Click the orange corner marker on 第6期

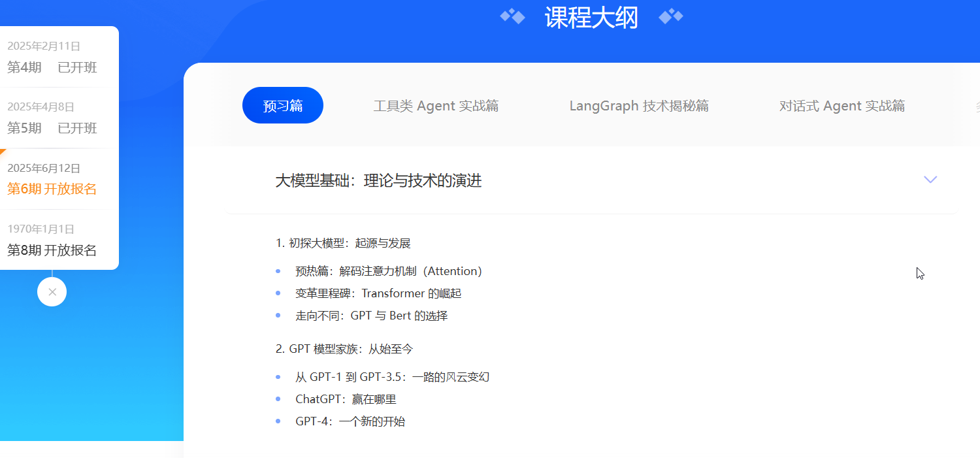2,152
